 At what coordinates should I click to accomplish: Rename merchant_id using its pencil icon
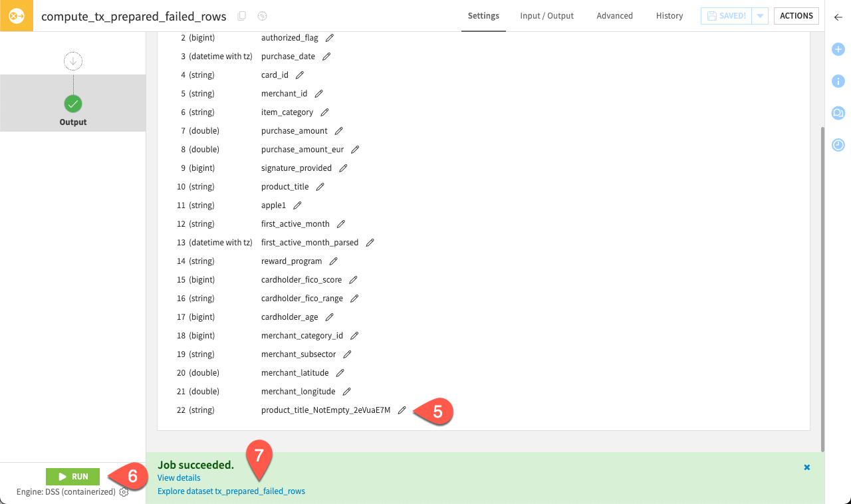click(320, 94)
